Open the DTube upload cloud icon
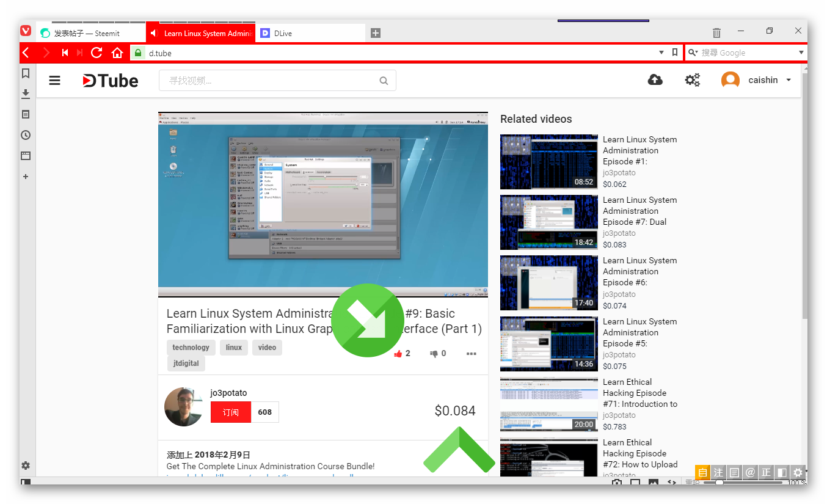Screen dimensions: 827x504 point(655,80)
